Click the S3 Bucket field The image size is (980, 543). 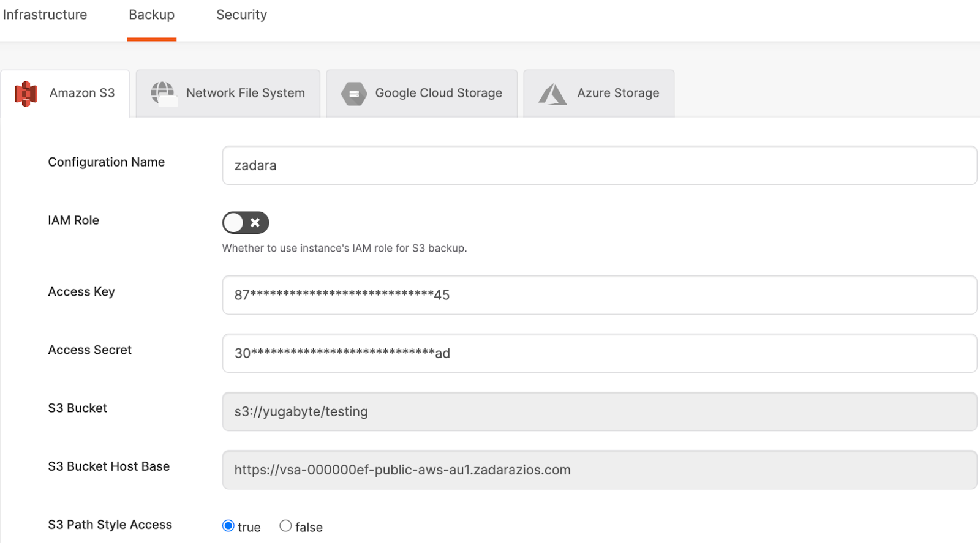tap(599, 411)
